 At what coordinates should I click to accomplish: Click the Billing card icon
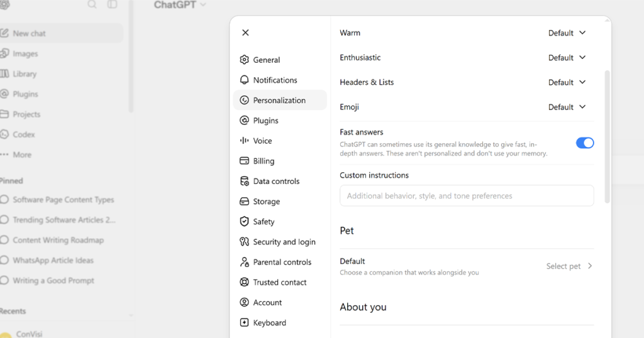tap(245, 161)
